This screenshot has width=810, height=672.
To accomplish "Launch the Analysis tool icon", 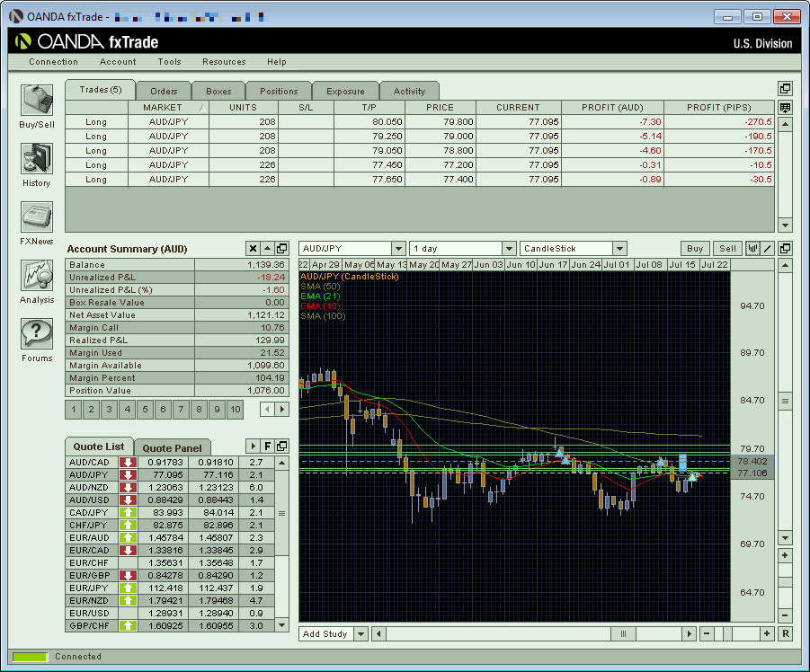I will (36, 277).
